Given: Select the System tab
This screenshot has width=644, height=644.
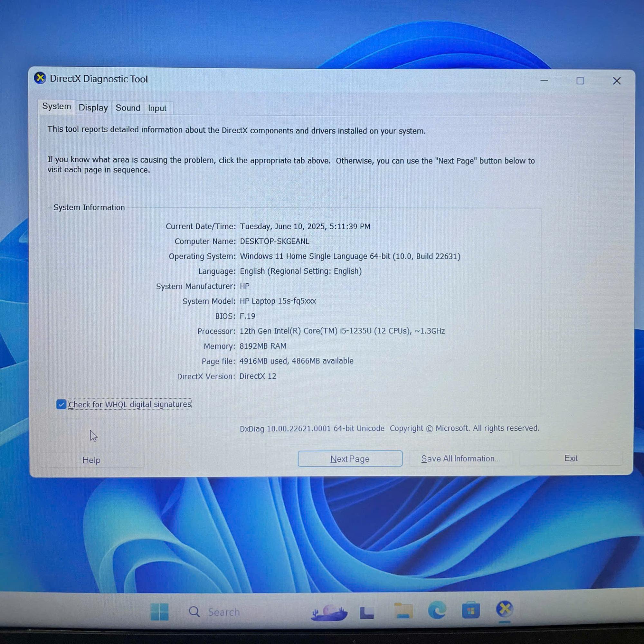Looking at the screenshot, I should tap(57, 106).
